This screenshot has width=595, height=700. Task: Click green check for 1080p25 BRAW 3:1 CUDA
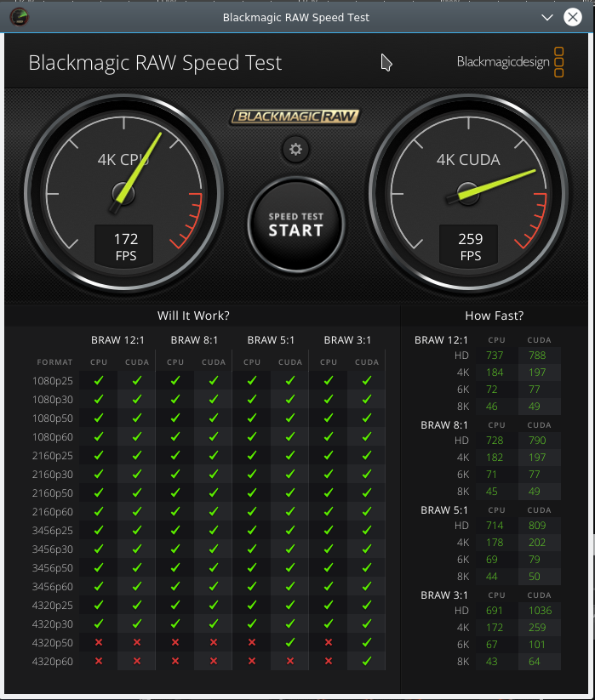(x=367, y=380)
